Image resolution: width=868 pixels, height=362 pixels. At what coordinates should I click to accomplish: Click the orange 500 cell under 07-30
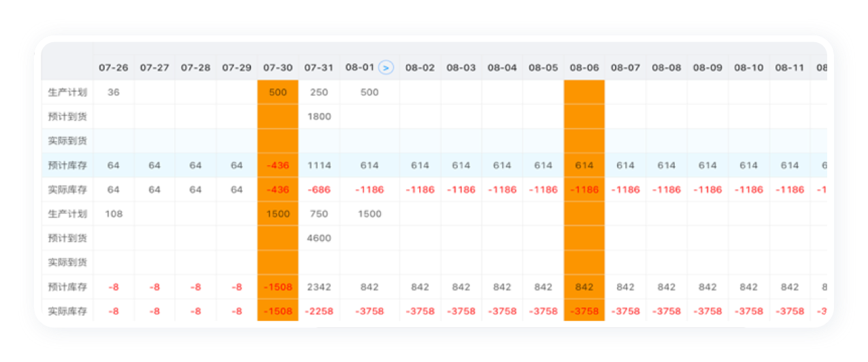pyautogui.click(x=278, y=92)
